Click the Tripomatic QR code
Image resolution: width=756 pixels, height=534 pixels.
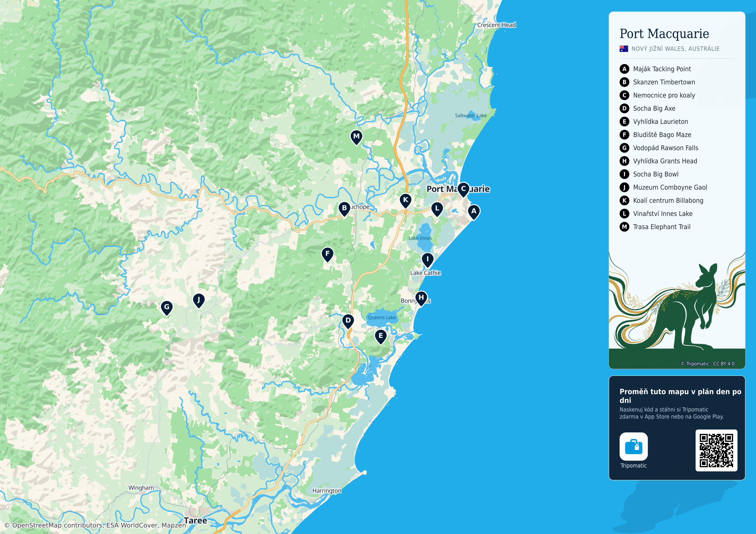coord(716,450)
